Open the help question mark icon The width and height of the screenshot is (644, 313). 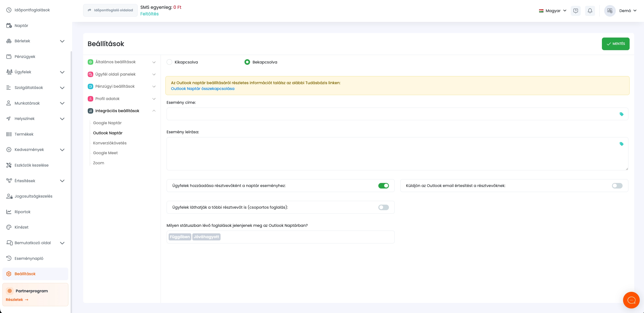(x=575, y=11)
